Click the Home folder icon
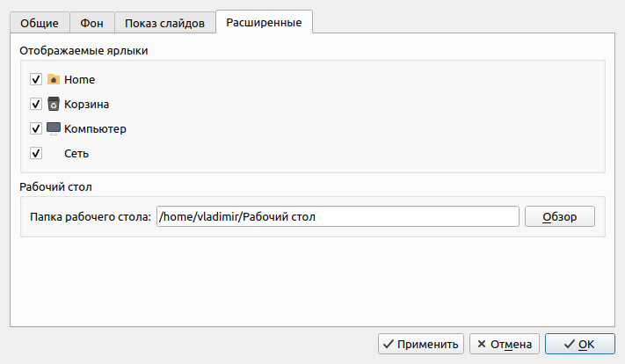 point(54,79)
